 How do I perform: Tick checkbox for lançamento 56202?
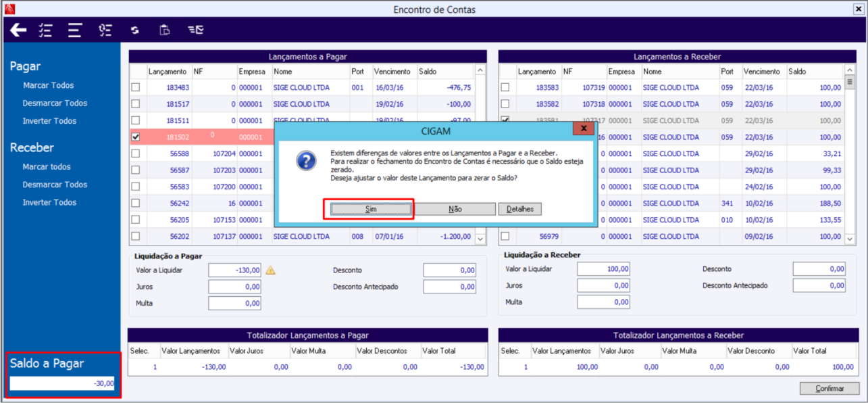[x=136, y=236]
